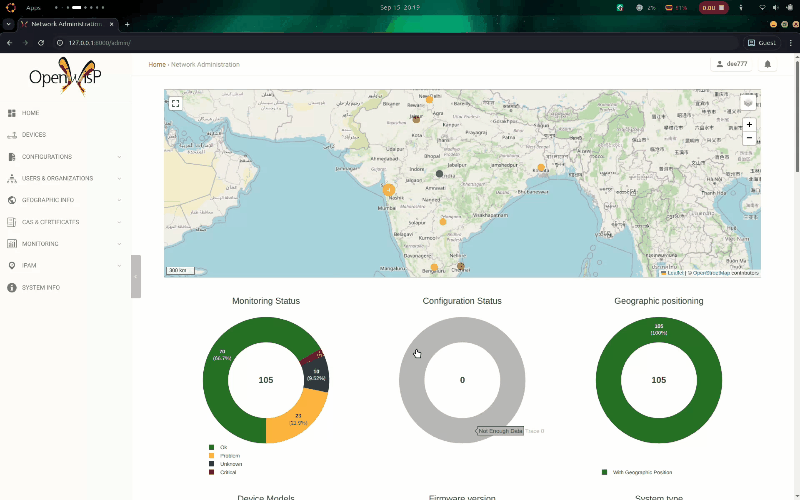This screenshot has width=800, height=500.
Task: Open the Home dashboard in the sidebar
Action: [30, 113]
